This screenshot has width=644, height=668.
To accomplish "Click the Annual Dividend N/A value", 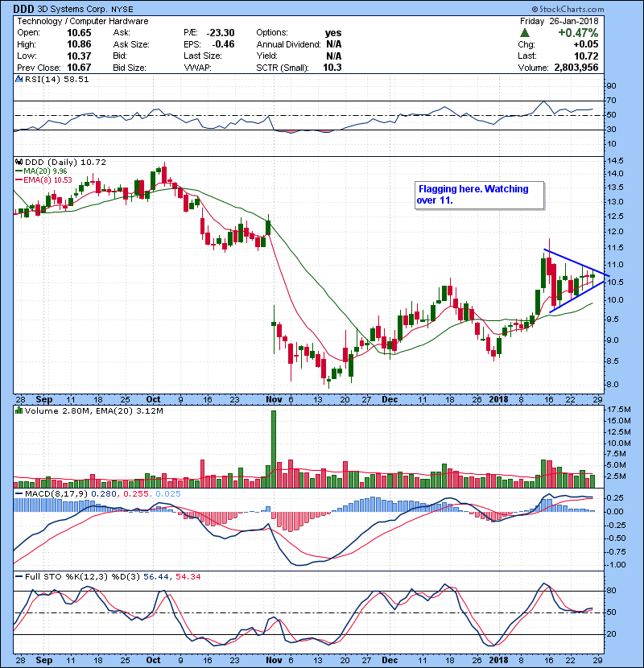I will click(334, 44).
